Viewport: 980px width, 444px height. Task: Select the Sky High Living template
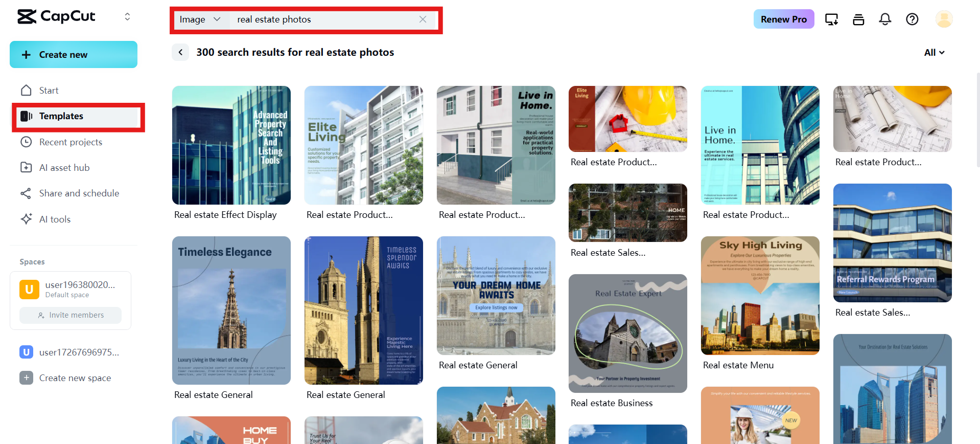760,295
